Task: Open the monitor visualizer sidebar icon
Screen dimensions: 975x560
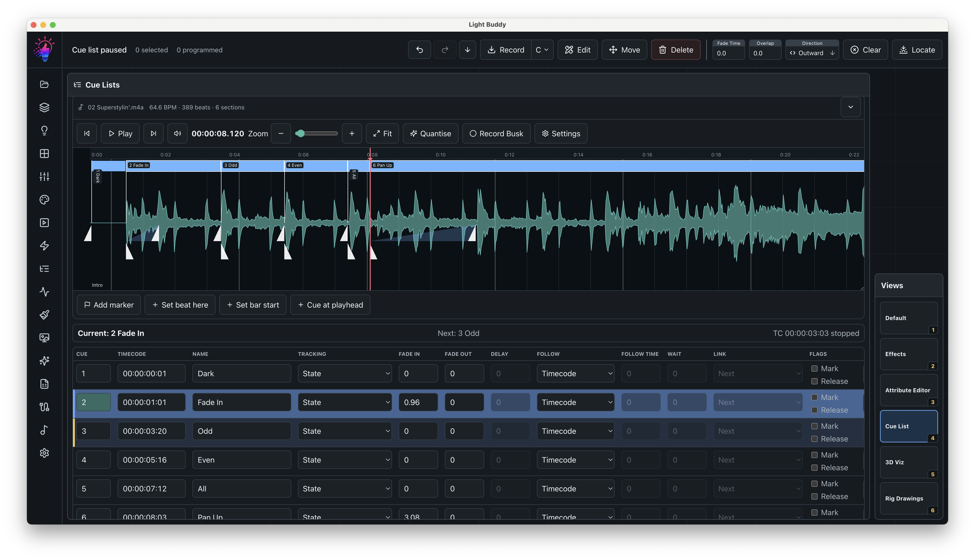Action: coord(44,338)
